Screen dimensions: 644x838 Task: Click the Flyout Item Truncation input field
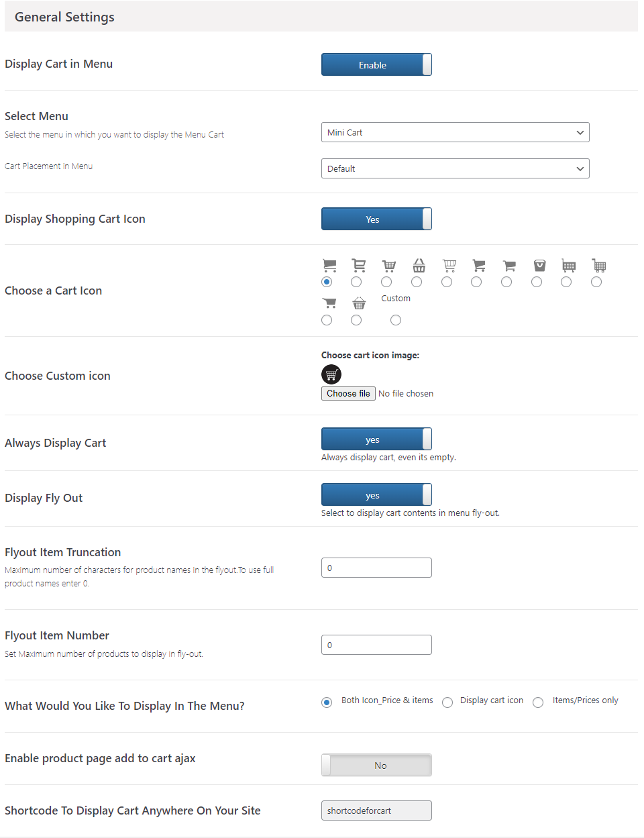[x=376, y=567]
